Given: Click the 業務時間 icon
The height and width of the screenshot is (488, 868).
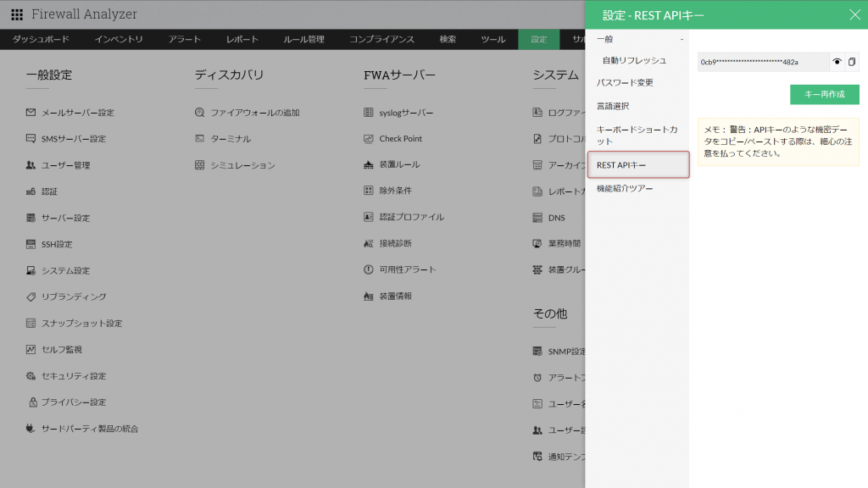Looking at the screenshot, I should [537, 243].
